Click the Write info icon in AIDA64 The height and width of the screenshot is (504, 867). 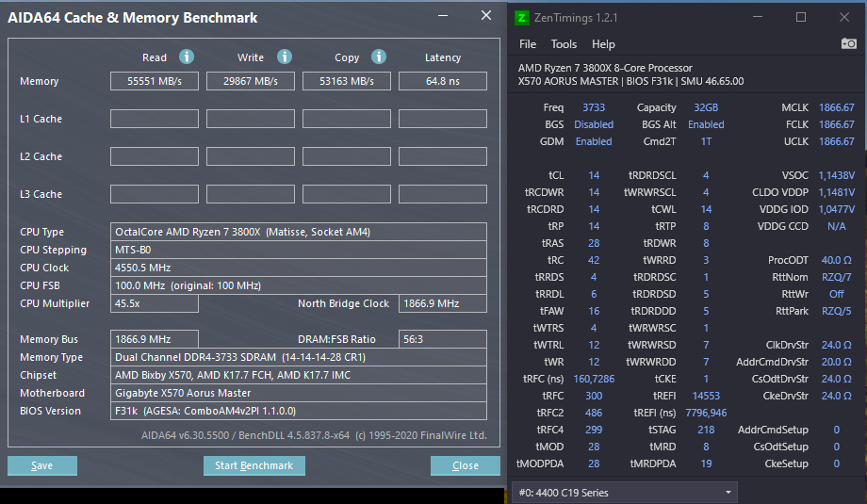(x=285, y=57)
